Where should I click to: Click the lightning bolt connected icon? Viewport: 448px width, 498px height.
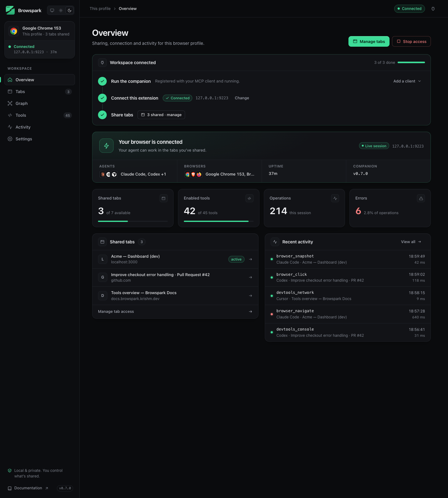pyautogui.click(x=106, y=146)
